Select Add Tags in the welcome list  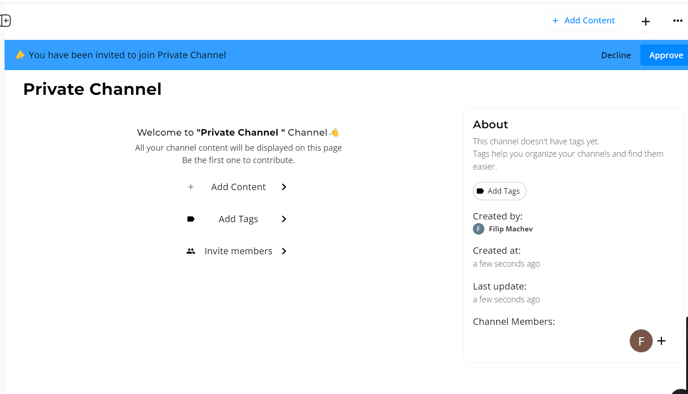pos(238,219)
